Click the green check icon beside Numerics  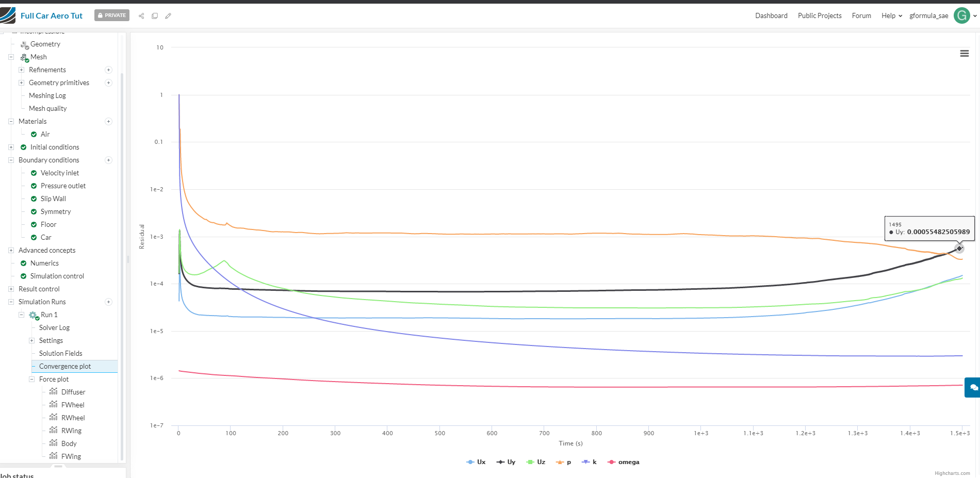23,263
